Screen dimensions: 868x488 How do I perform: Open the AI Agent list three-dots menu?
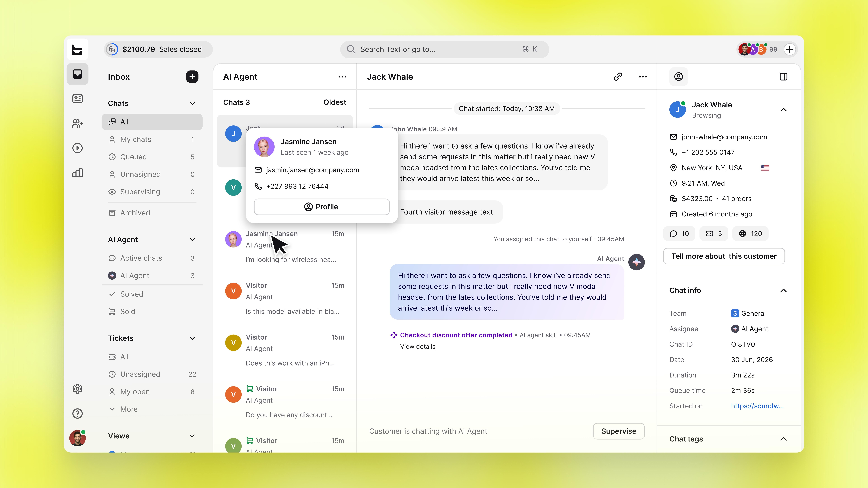click(x=342, y=77)
